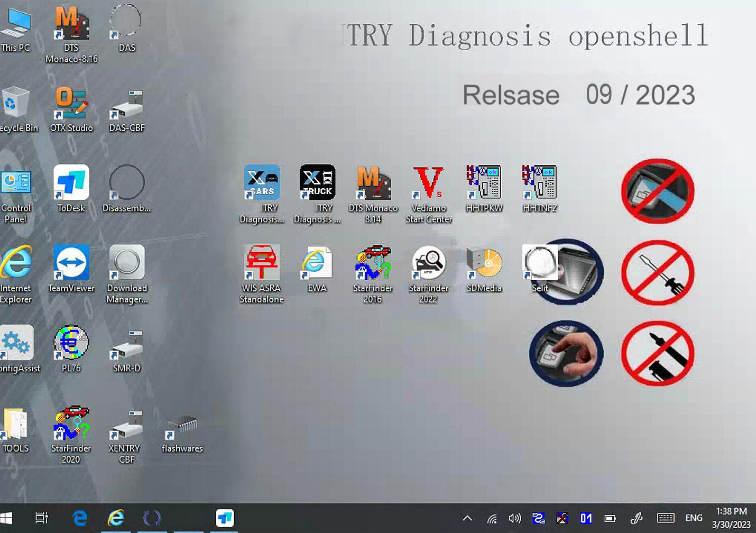Viewport: 756px width, 533px height.
Task: Open the OTX Studio shortcut
Action: point(71,109)
